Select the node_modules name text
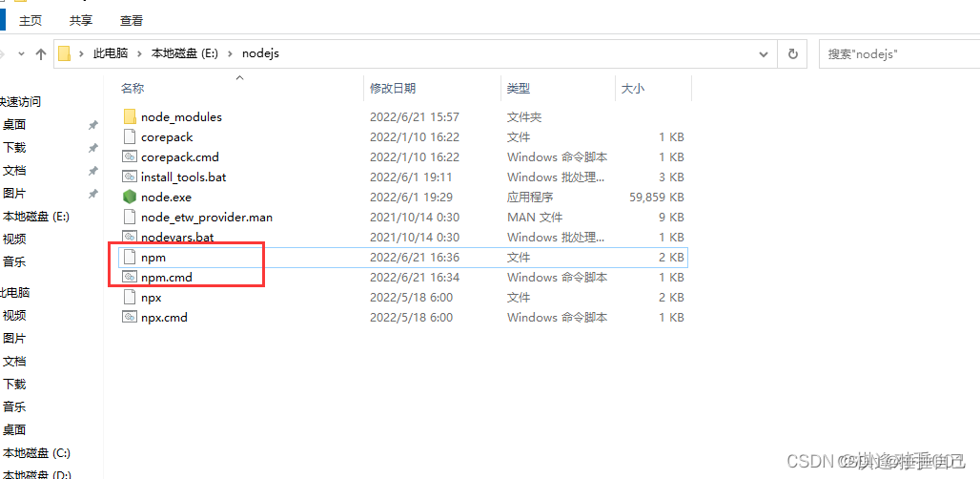 point(181,117)
